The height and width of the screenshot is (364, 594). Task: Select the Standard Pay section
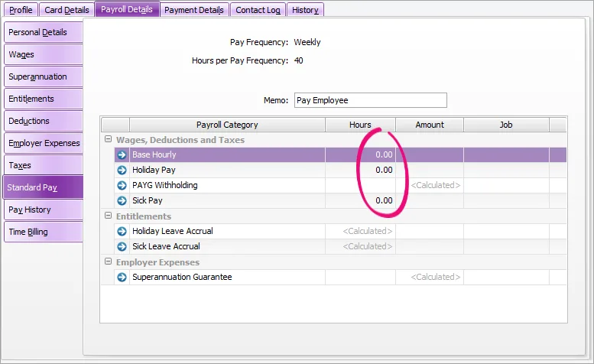tap(43, 187)
